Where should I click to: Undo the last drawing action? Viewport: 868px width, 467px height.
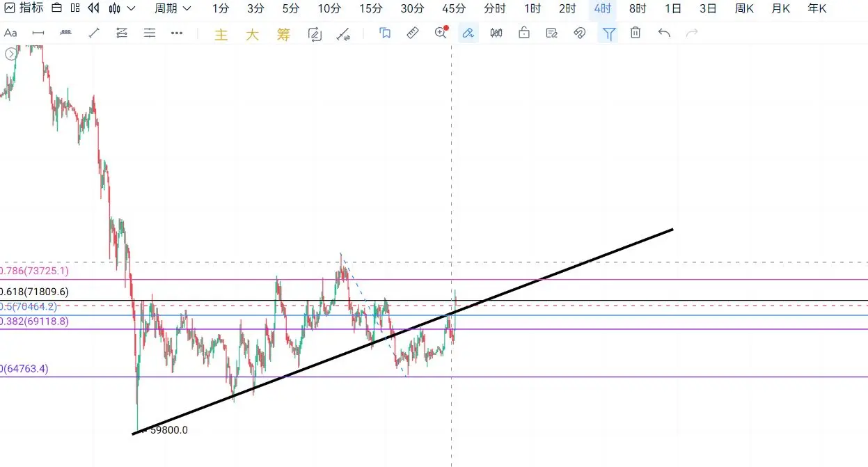click(664, 33)
